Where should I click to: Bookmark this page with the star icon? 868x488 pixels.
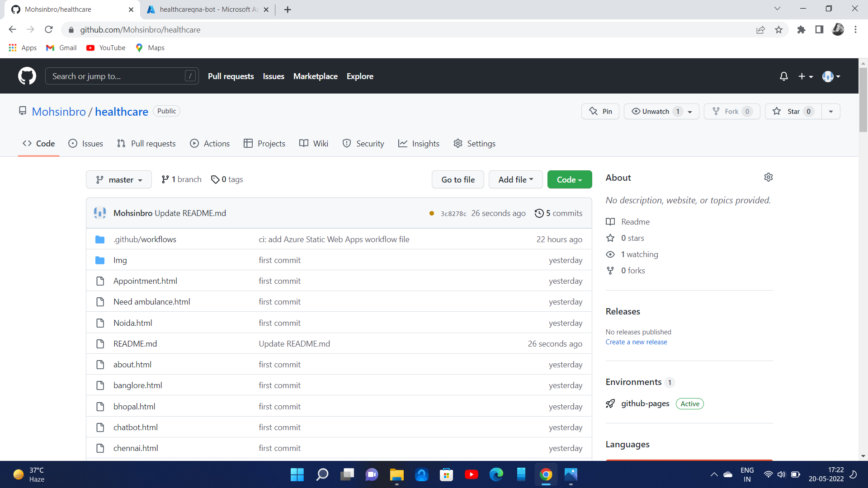pyautogui.click(x=778, y=30)
